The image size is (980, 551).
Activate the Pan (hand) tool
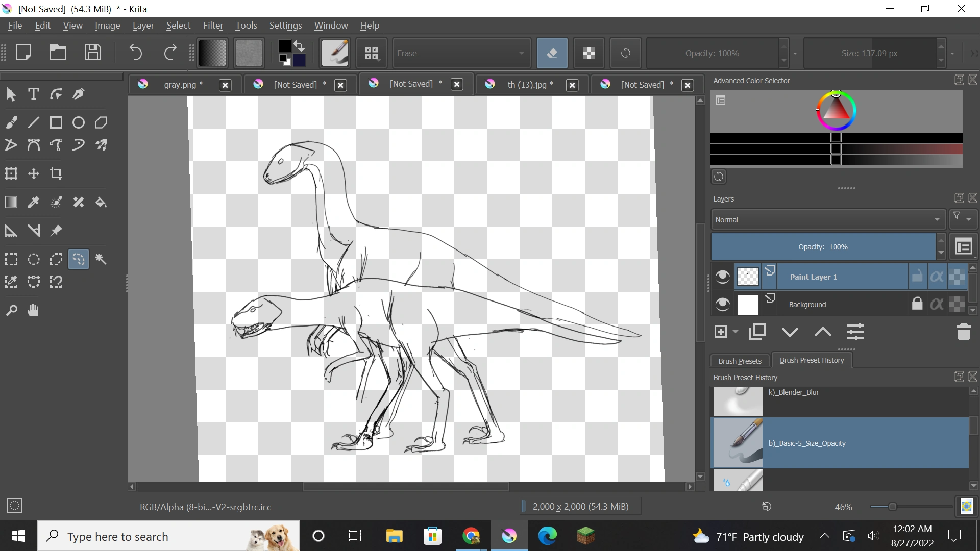click(34, 310)
